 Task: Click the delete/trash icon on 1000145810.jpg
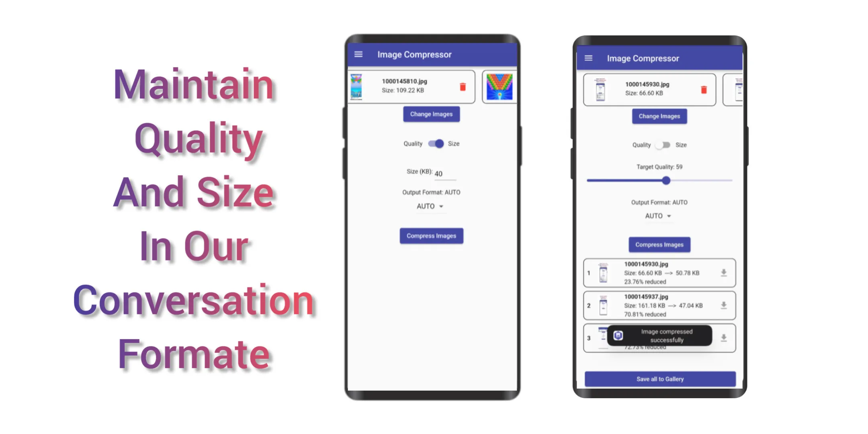[463, 87]
